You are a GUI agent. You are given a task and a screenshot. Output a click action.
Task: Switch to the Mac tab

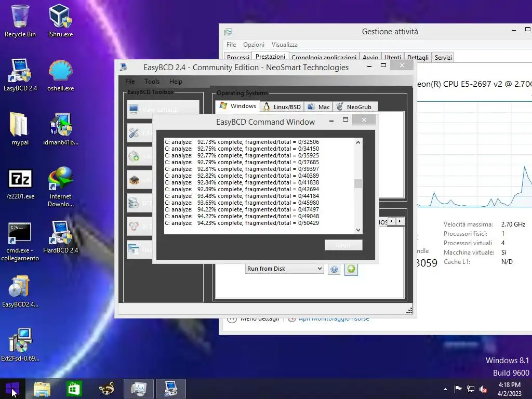coord(318,107)
